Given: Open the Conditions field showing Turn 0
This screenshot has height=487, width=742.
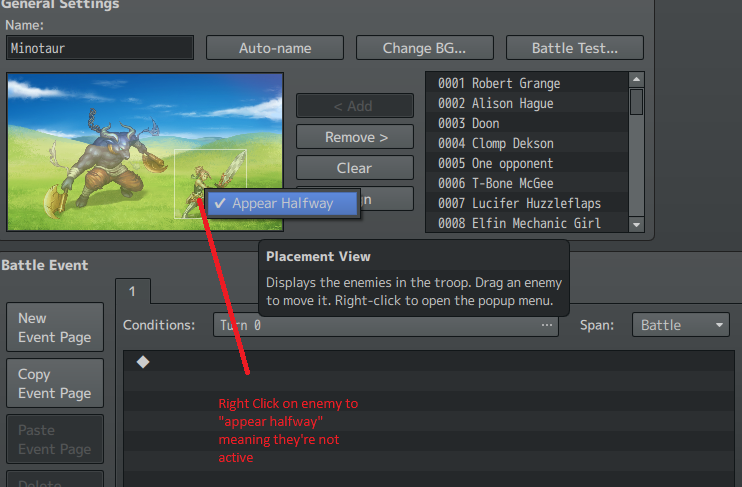Looking at the screenshot, I should [x=386, y=325].
